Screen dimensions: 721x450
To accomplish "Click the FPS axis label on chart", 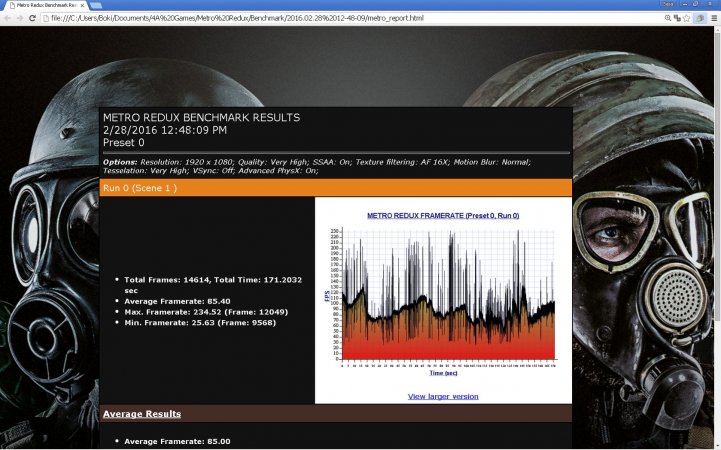I will click(x=327, y=296).
